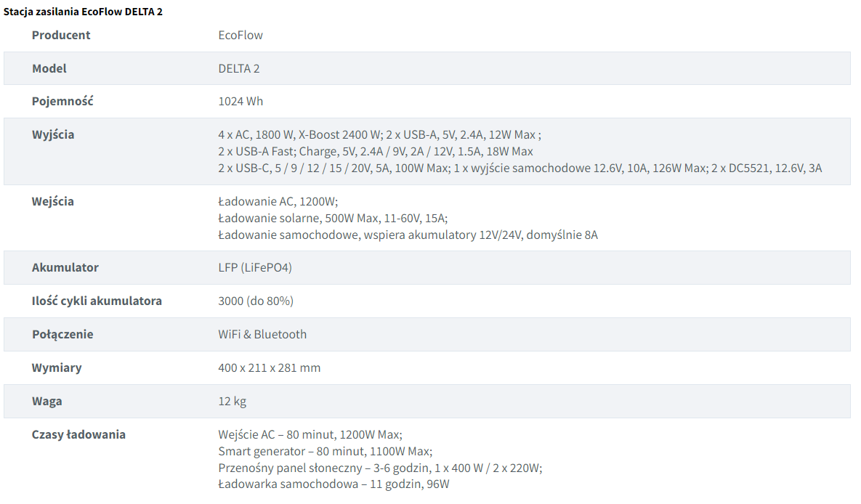
Task: Select the Czasy ładowania label
Action: click(x=78, y=435)
